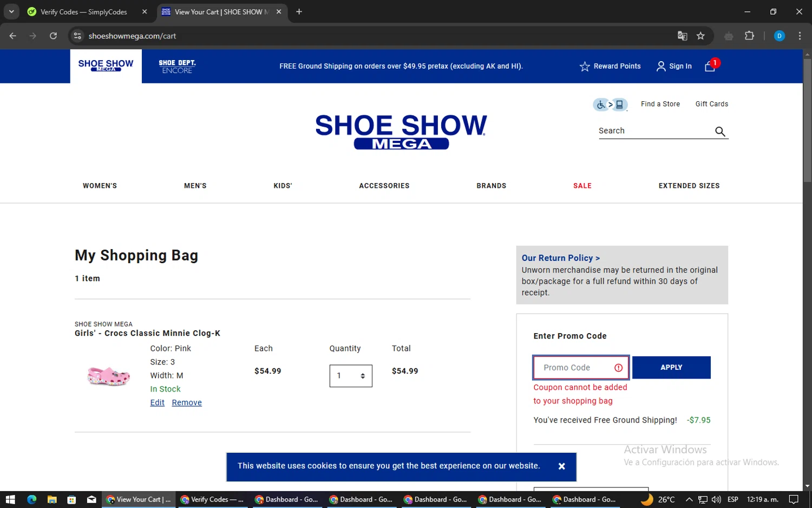Screen dimensions: 812x508
Task: Open Windows notification center
Action: 794,499
